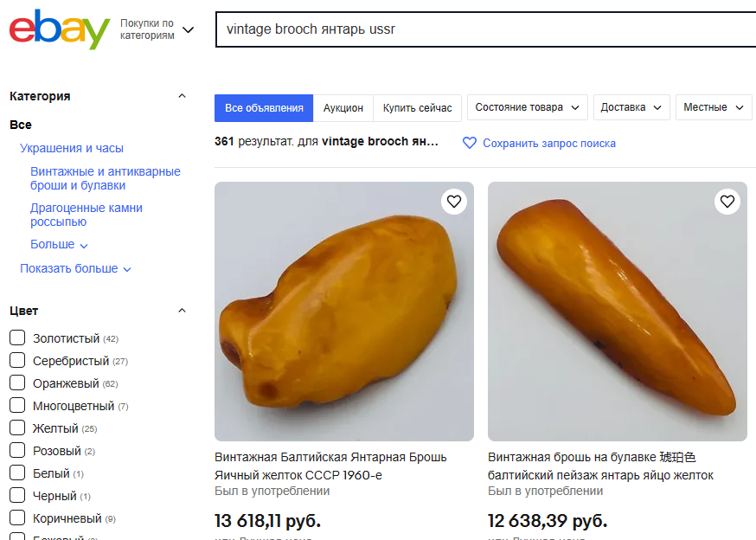Click the eBay logo
Viewport: 756px width, 540px height.
click(x=60, y=30)
